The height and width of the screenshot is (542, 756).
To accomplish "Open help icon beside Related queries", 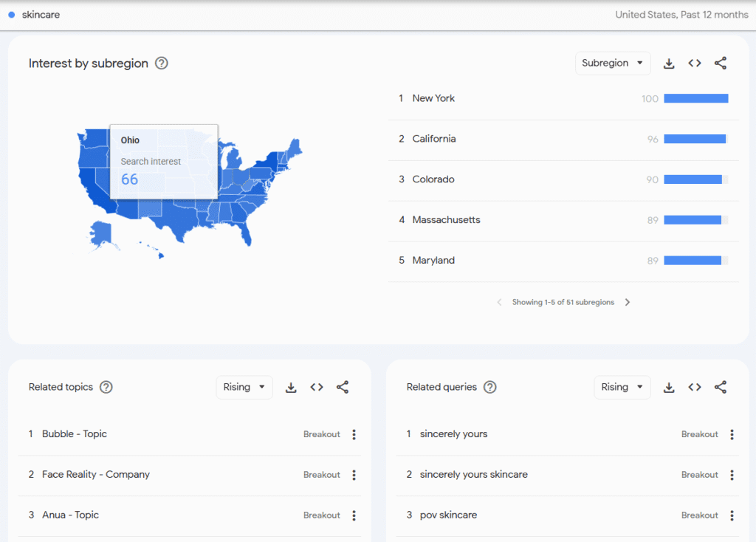I will (x=489, y=388).
